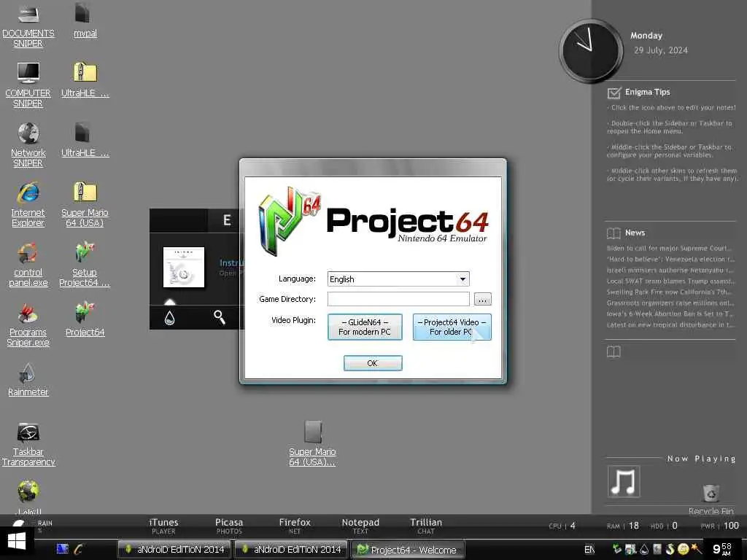Click the document thumbnail in dark panel
747x560 pixels.
[184, 267]
